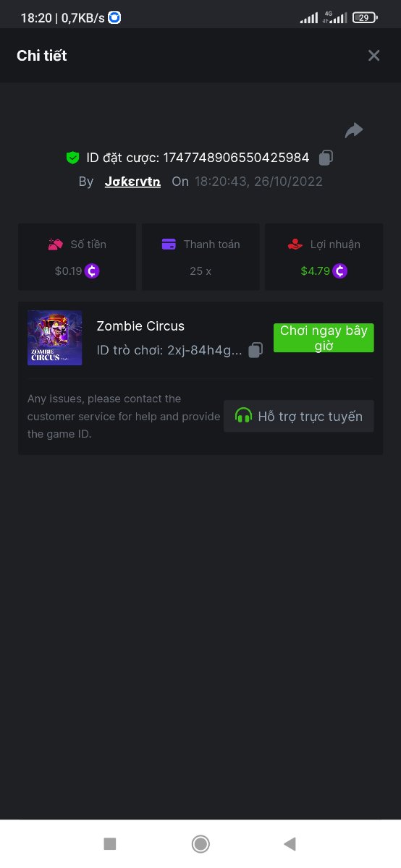The height and width of the screenshot is (868, 401).
Task: Open the Zombie Circus game thumbnail
Action: [54, 338]
